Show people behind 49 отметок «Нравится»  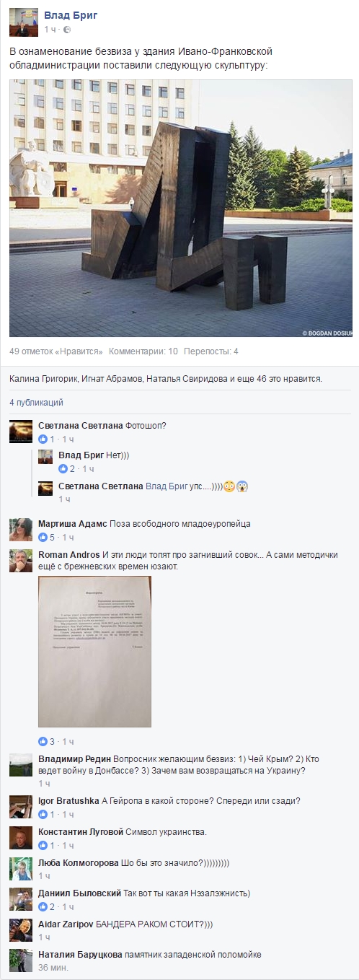pyautogui.click(x=56, y=351)
